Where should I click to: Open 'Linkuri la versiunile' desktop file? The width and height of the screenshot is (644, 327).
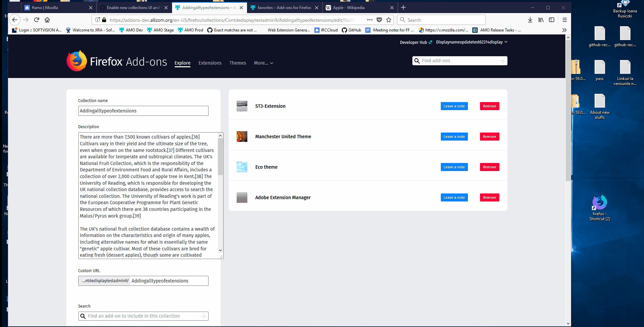[625, 73]
